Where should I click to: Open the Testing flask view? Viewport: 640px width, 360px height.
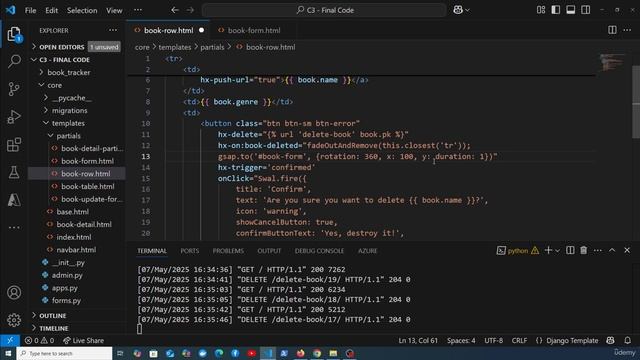click(x=14, y=172)
